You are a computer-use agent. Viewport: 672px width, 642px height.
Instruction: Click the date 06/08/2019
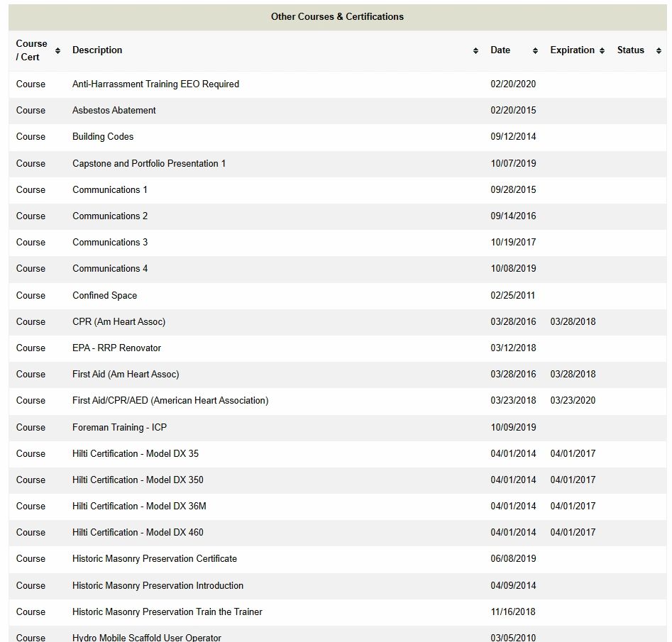point(513,559)
